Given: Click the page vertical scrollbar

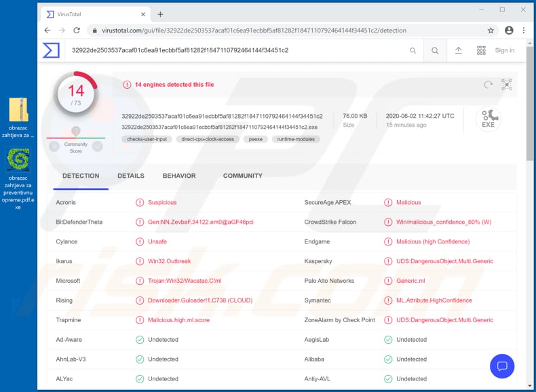Looking at the screenshot, I should (530, 102).
